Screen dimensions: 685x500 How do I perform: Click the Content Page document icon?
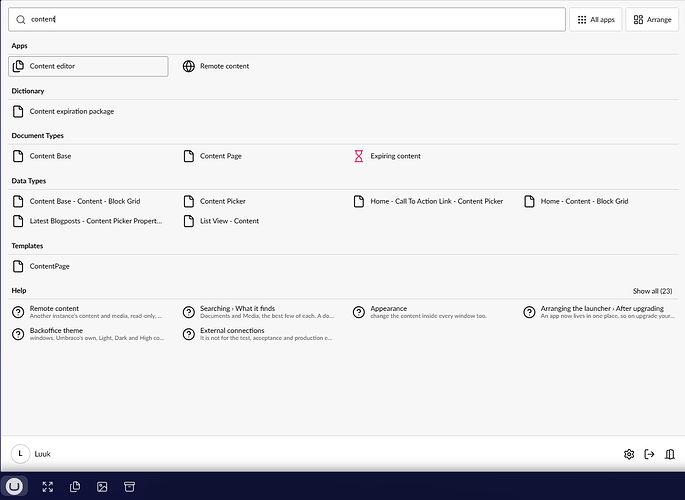(x=189, y=156)
